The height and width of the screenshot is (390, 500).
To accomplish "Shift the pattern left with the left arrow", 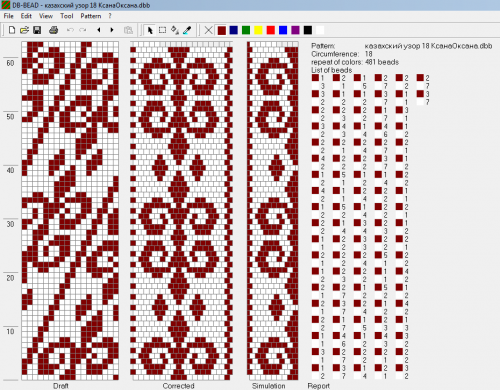I will [x=99, y=30].
